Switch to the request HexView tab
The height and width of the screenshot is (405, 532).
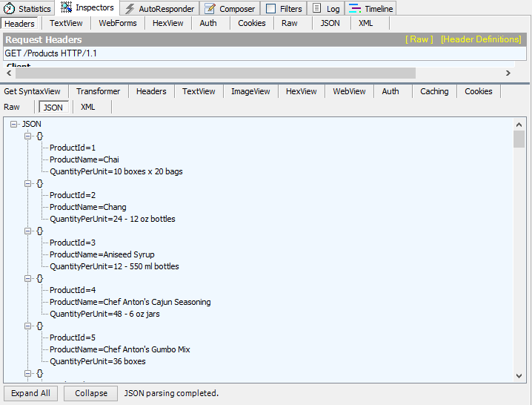167,23
